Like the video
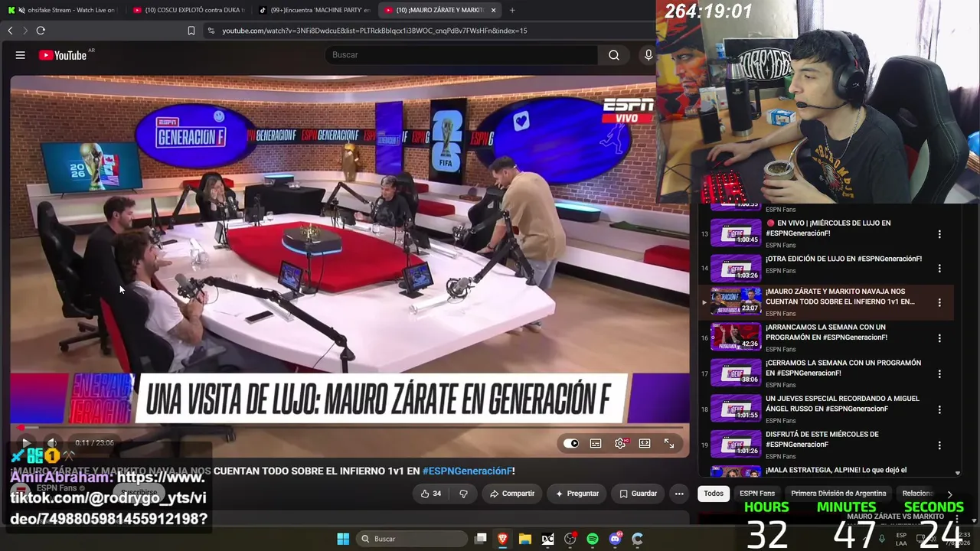Screen dimensions: 980x551 [x=431, y=494]
